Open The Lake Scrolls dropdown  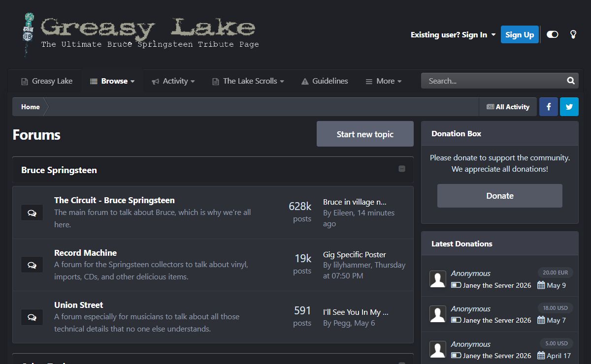(248, 81)
